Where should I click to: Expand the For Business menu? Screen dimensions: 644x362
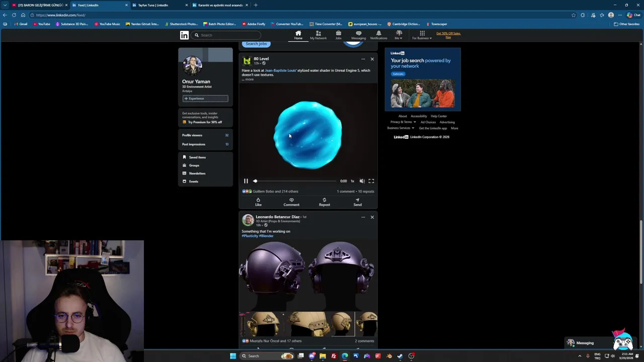tap(422, 35)
